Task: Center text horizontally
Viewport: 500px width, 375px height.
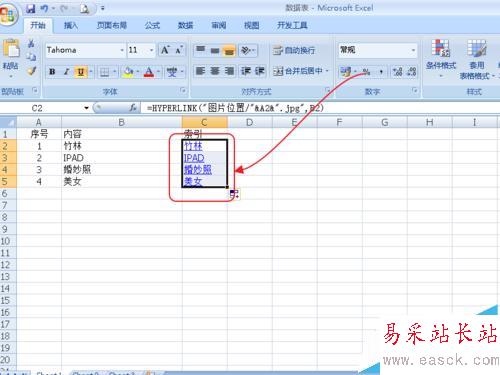Action: [x=215, y=71]
